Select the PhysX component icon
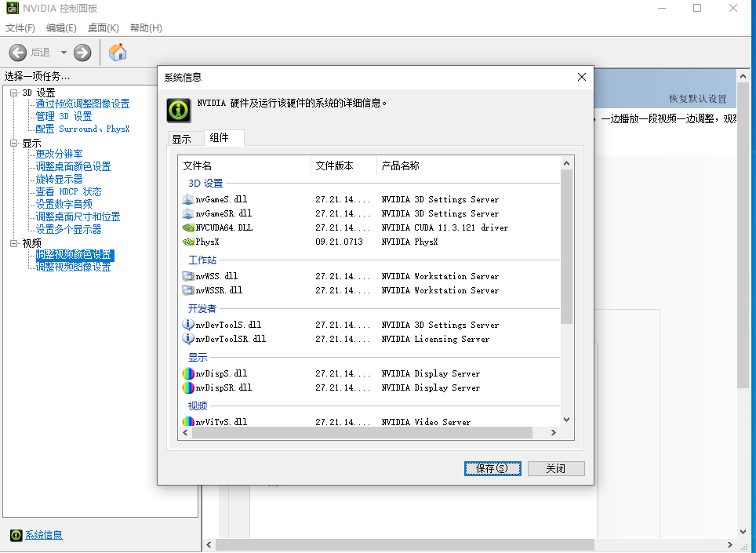 coord(188,242)
